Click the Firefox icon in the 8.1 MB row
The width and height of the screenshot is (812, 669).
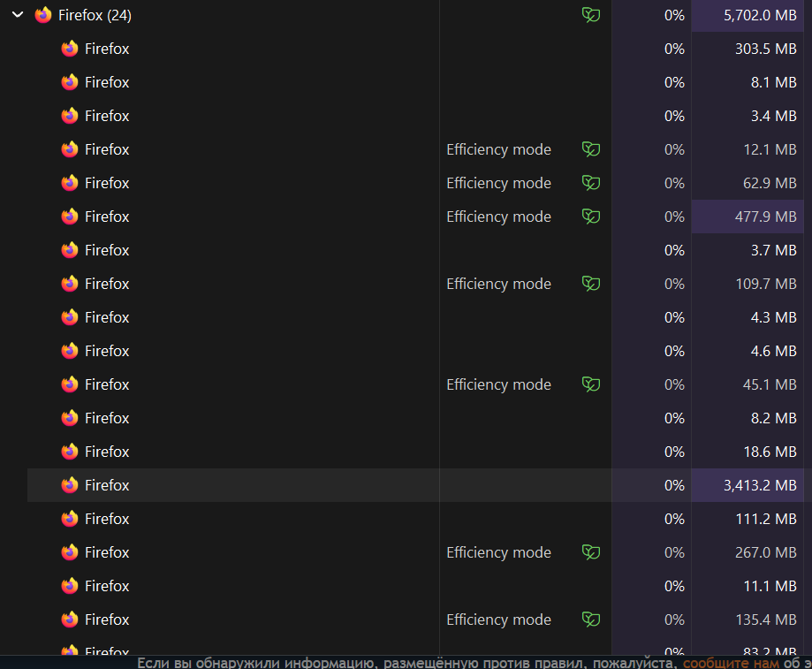70,82
